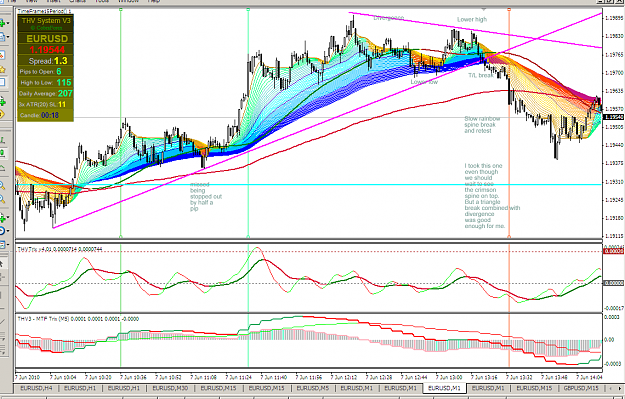
Task: Click the Daily Average 207 readout
Action: coord(45,94)
